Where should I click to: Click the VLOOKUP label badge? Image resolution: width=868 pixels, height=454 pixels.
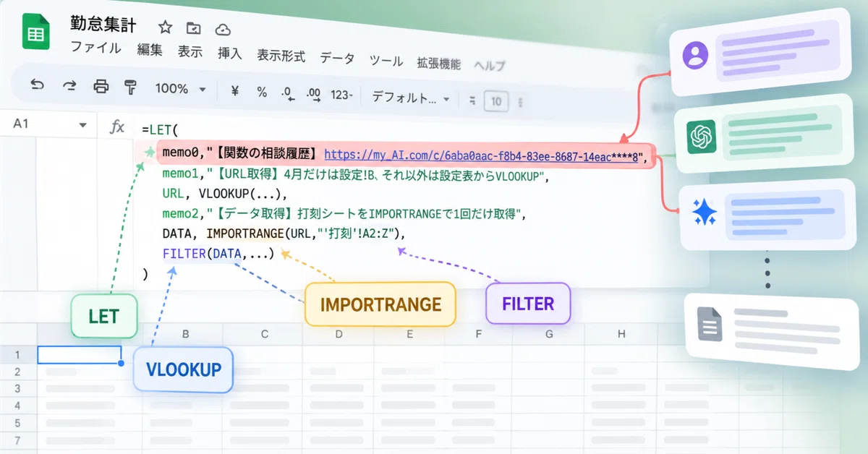point(184,369)
